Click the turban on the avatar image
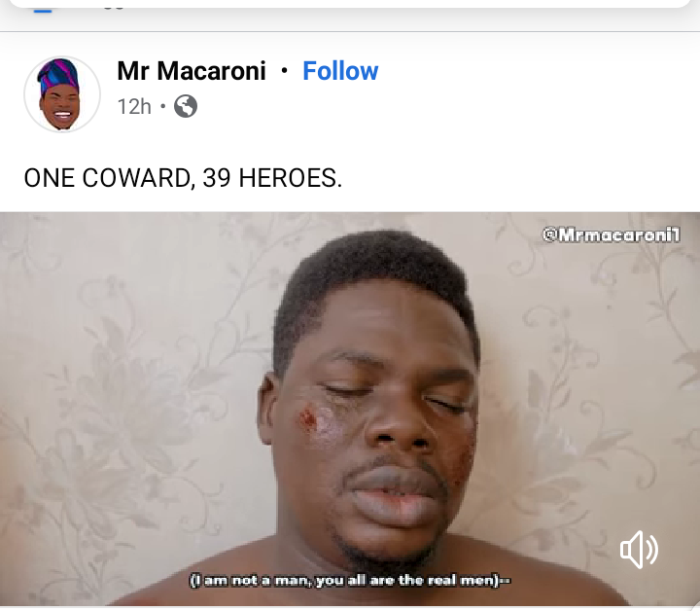The image size is (700, 611). (x=58, y=76)
